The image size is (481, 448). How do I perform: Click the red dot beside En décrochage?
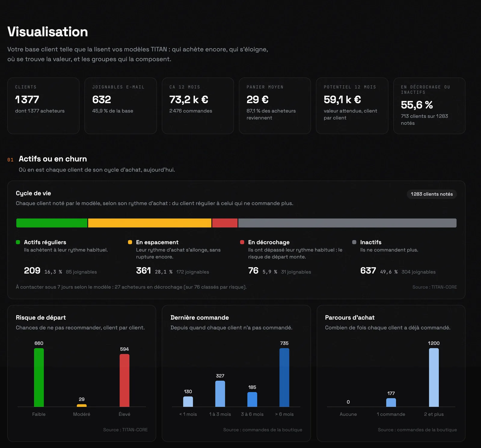click(242, 242)
